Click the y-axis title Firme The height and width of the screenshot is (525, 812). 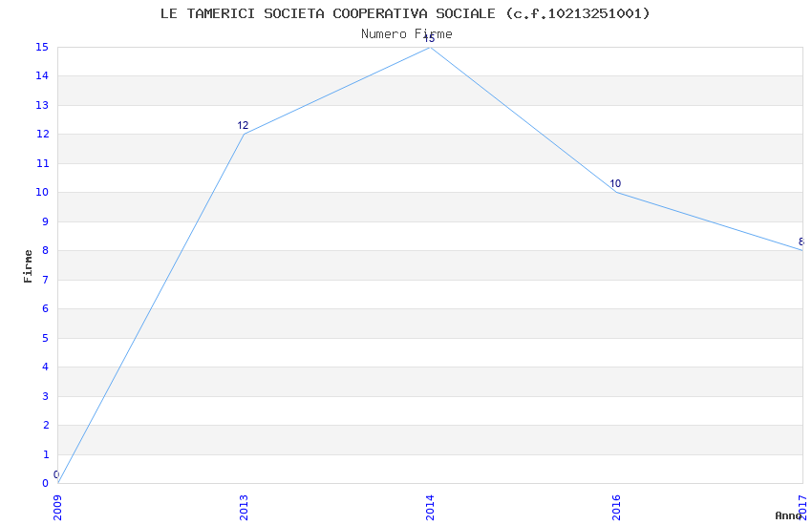(x=28, y=266)
